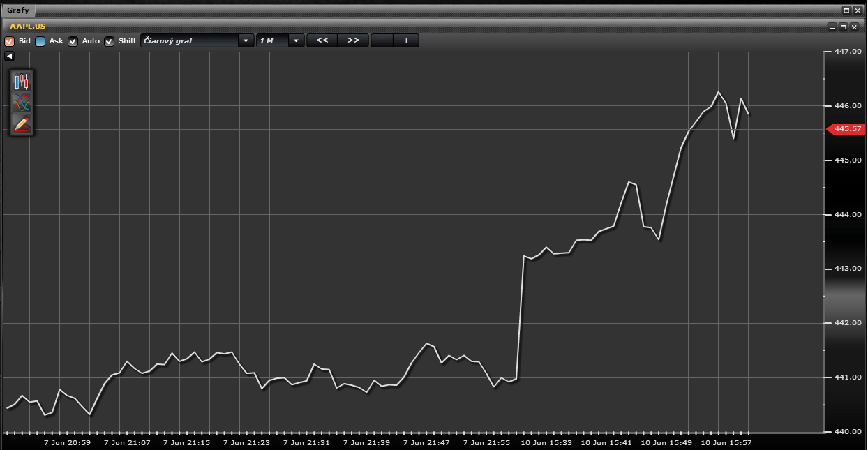Open the indicators tool with colored curves
Image resolution: width=868 pixels, height=450 pixels.
coord(22,103)
